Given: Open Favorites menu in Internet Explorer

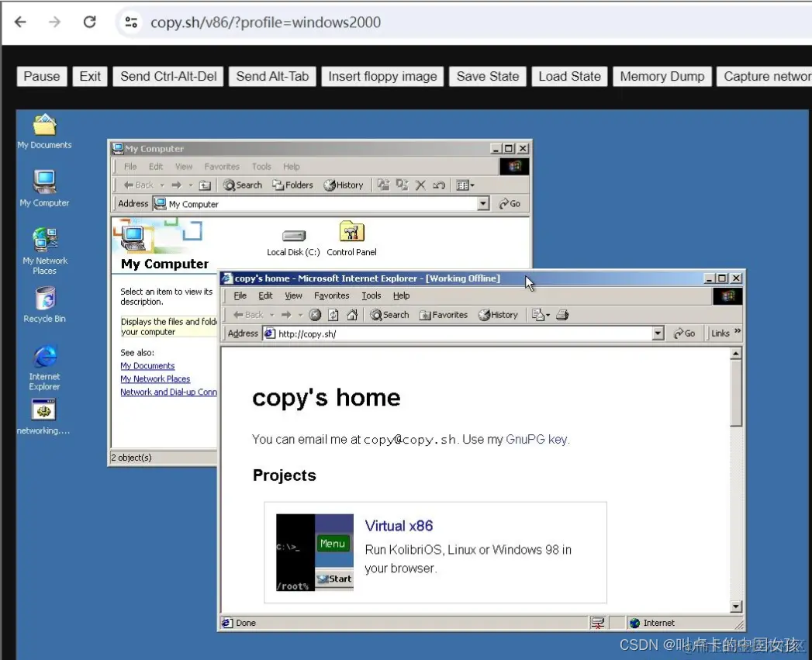Looking at the screenshot, I should click(x=331, y=295).
